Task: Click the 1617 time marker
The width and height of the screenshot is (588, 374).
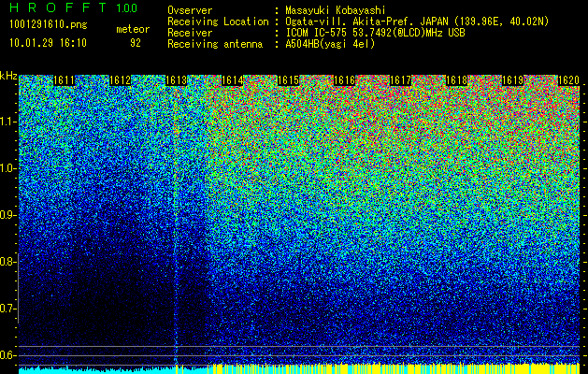Action: point(400,80)
